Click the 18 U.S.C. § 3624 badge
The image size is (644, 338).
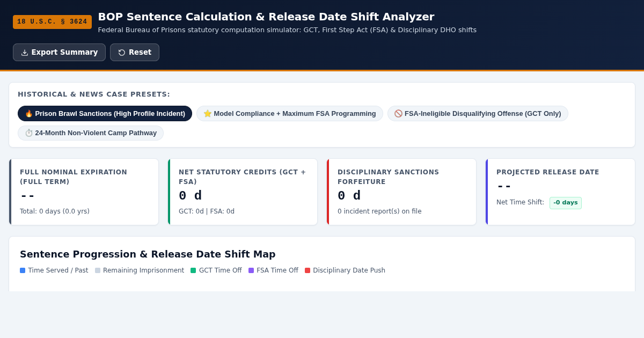point(52,22)
